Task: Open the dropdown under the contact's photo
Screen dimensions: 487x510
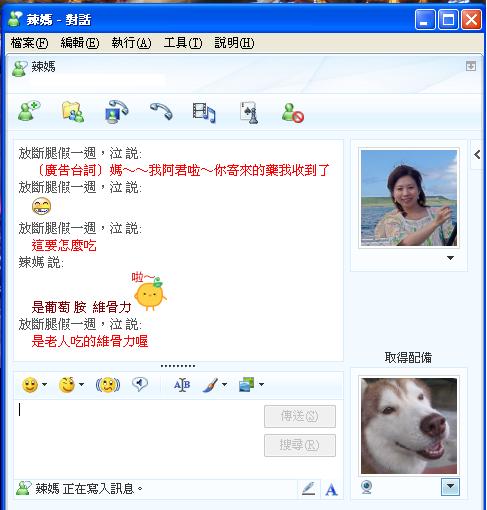Action: click(x=450, y=258)
